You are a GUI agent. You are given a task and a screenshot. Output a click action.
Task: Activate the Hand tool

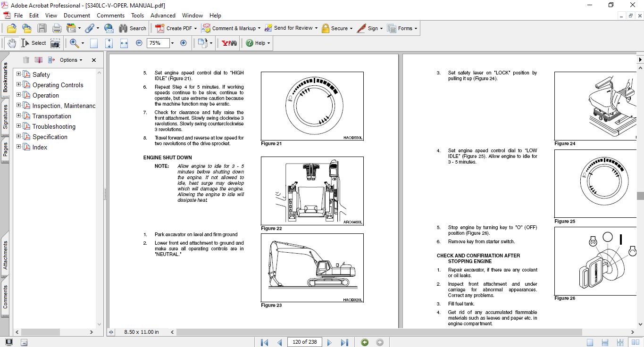(x=12, y=43)
